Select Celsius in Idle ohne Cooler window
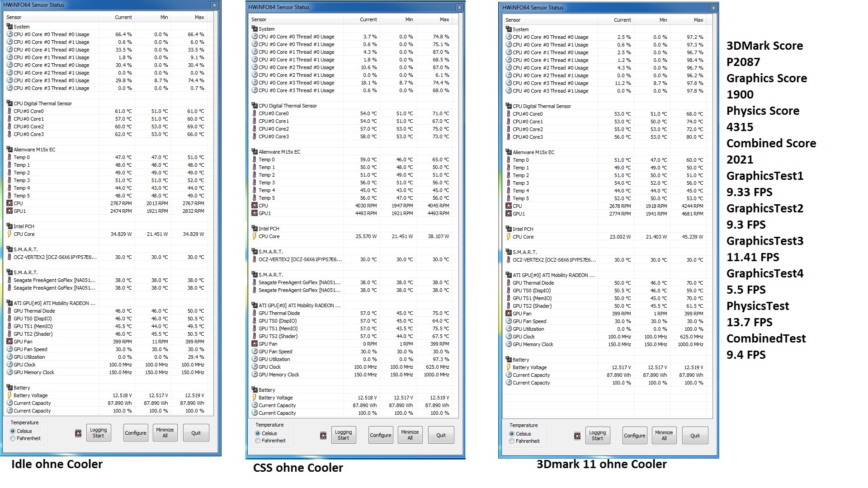The height and width of the screenshot is (488, 868). 13,431
